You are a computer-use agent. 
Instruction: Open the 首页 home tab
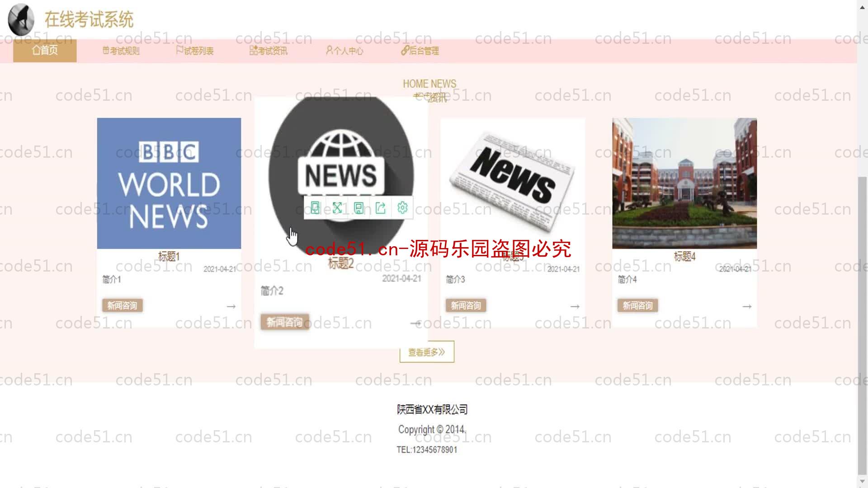45,50
